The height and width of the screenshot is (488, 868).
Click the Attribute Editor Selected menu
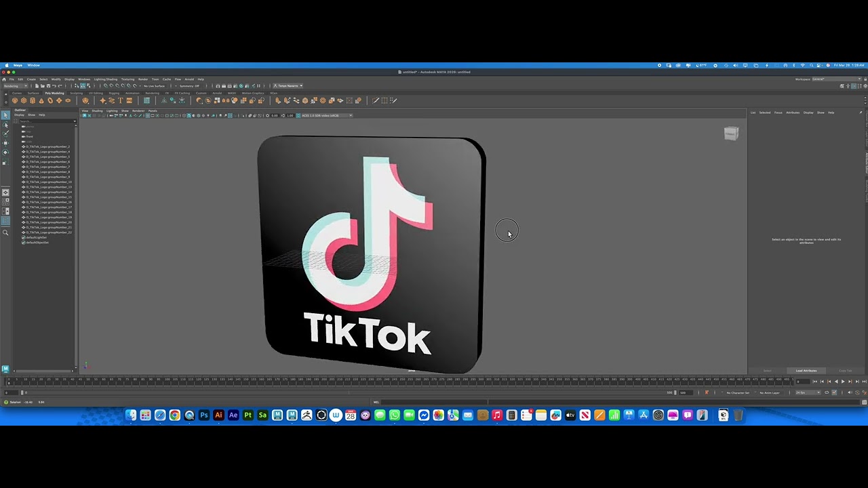click(765, 113)
